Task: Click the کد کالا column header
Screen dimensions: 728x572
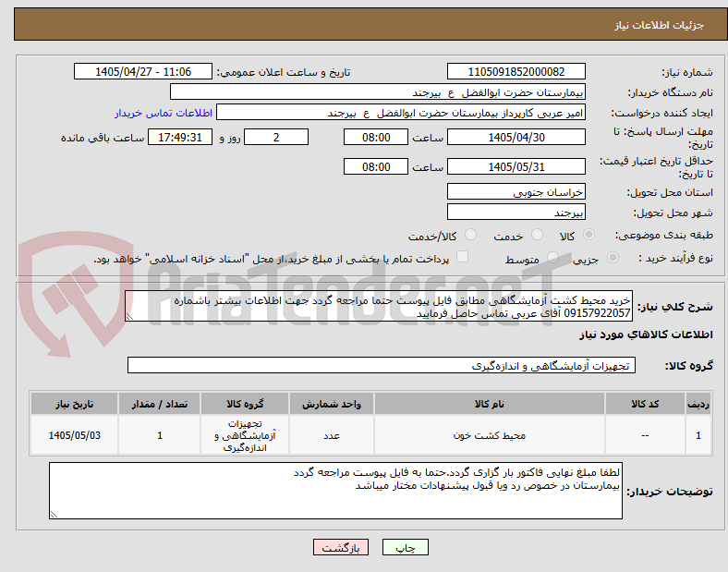Action: [645, 404]
